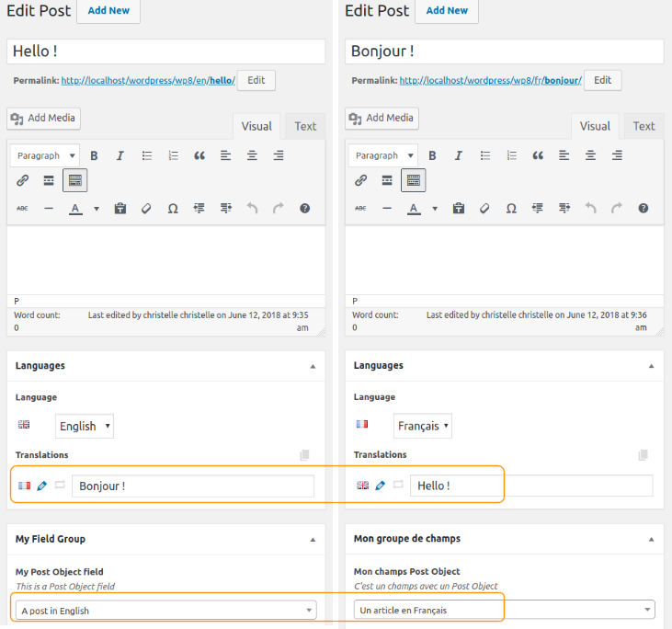Click pencil icon to edit Bonjour translation
Image resolution: width=672 pixels, height=629 pixels.
[41, 486]
